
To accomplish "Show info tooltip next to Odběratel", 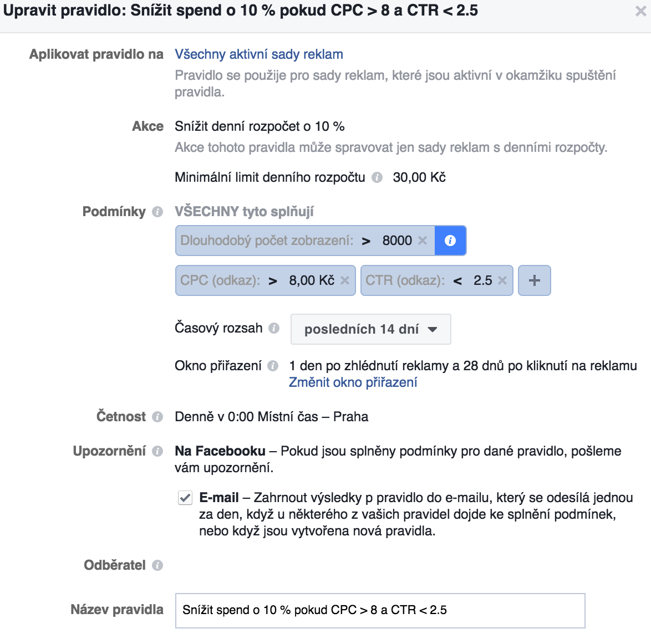I will pyautogui.click(x=157, y=565).
